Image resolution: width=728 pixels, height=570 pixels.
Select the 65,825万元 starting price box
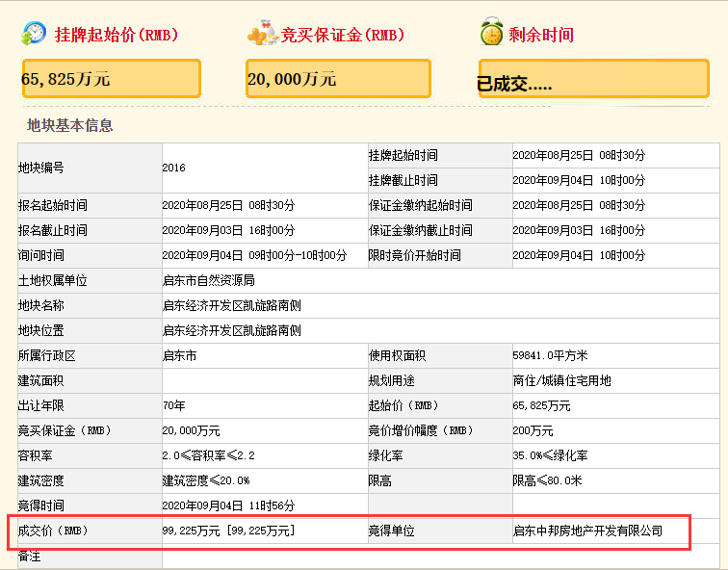(112, 78)
